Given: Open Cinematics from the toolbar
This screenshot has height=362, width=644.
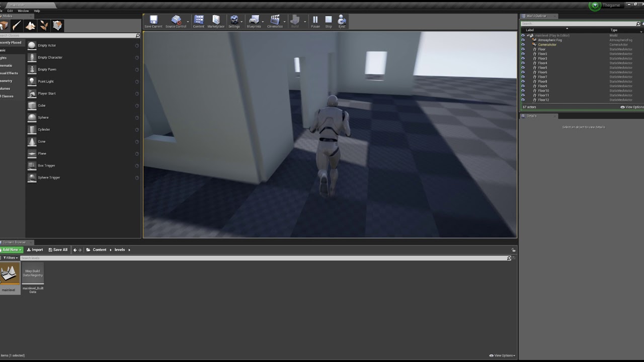Looking at the screenshot, I should 275,21.
